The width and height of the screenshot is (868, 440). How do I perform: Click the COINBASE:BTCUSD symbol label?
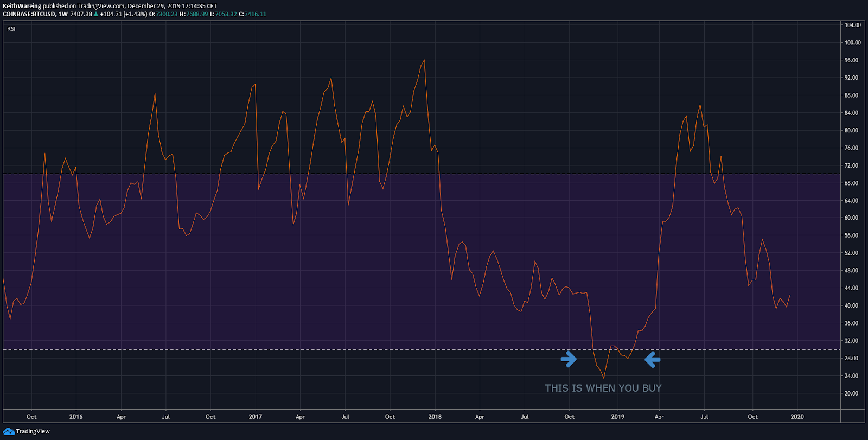tap(29, 14)
